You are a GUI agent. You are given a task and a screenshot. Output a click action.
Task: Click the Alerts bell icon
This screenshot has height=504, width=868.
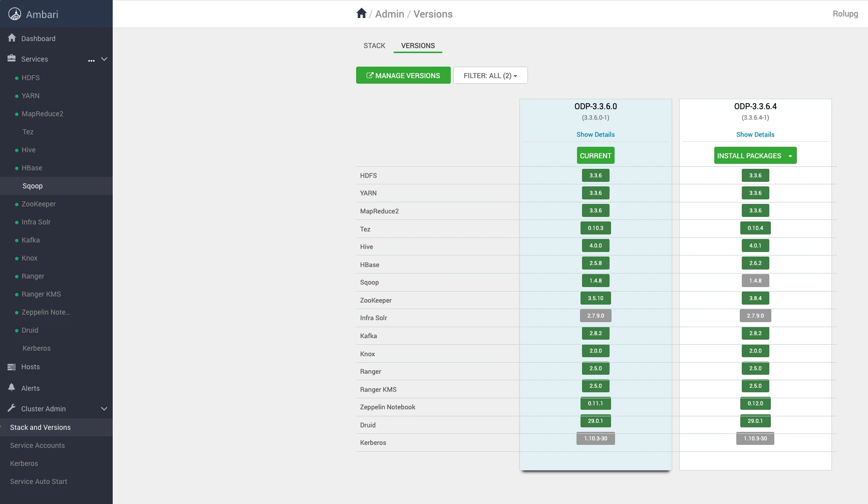pos(12,388)
